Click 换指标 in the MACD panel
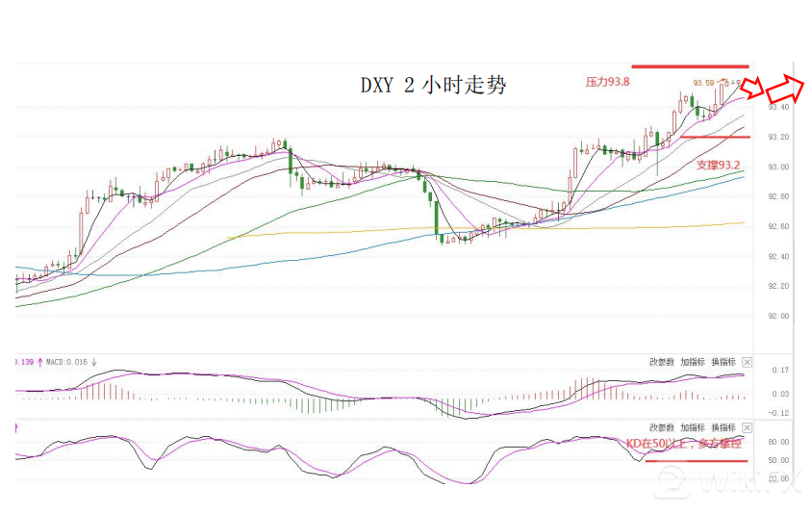The width and height of the screenshot is (812, 514). pos(723,362)
